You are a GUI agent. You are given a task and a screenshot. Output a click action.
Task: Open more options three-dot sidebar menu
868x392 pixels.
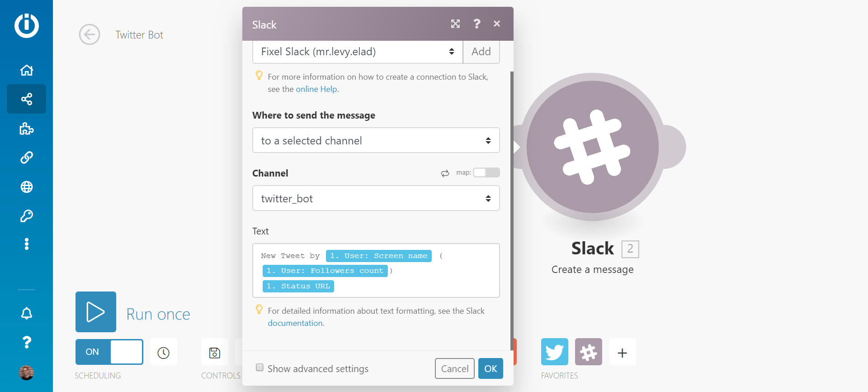pos(27,244)
